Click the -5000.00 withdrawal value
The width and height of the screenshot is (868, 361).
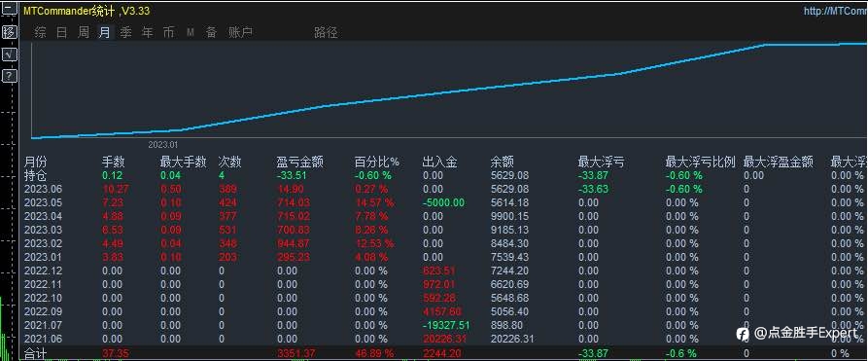[443, 203]
